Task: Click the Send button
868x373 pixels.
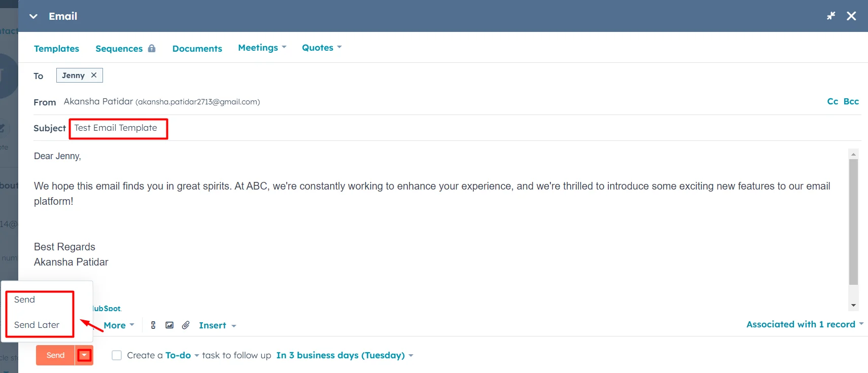Action: coord(55,355)
